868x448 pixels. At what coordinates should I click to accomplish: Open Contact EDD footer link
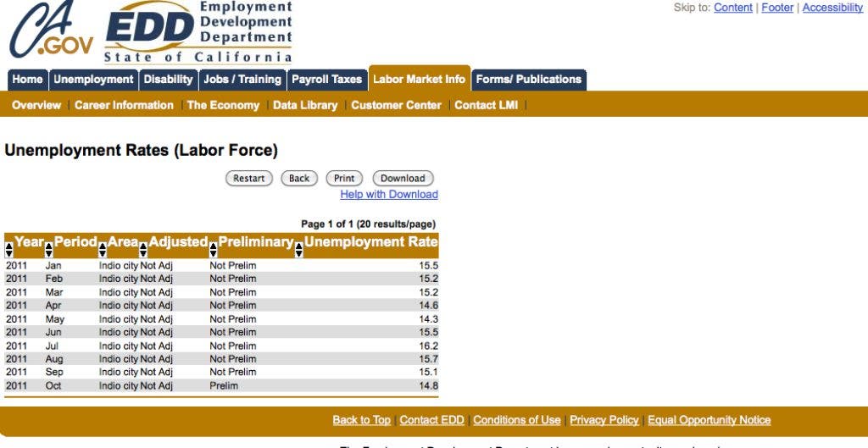(431, 420)
